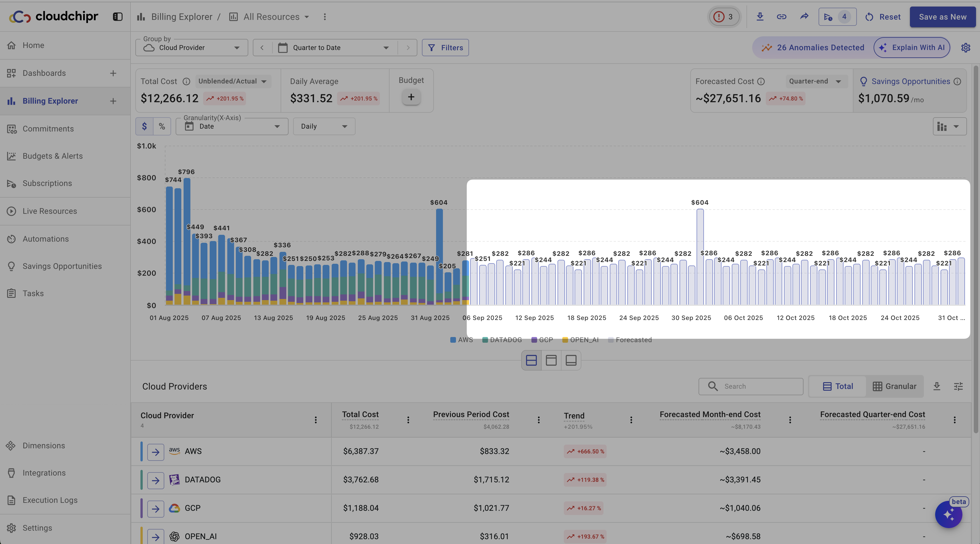This screenshot has height=544, width=980.
Task: Select table-only layout icon
Action: pyautogui.click(x=571, y=360)
